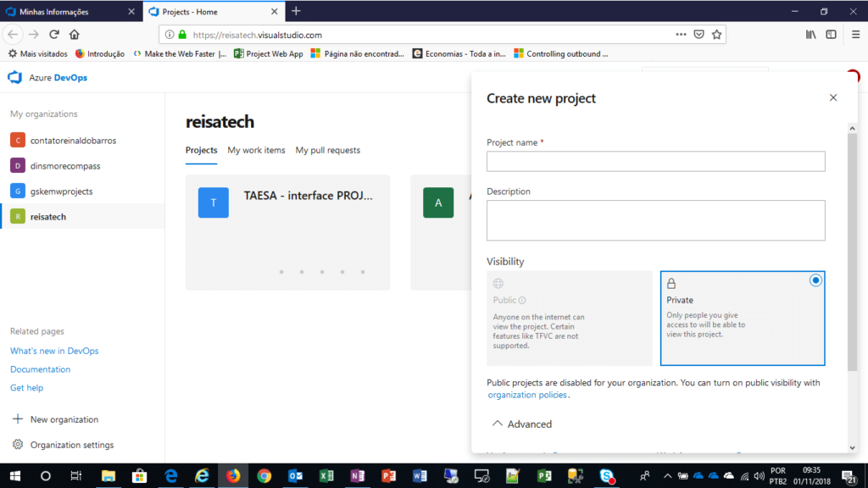The height and width of the screenshot is (488, 868).
Task: Focus the Description text area
Action: (655, 220)
